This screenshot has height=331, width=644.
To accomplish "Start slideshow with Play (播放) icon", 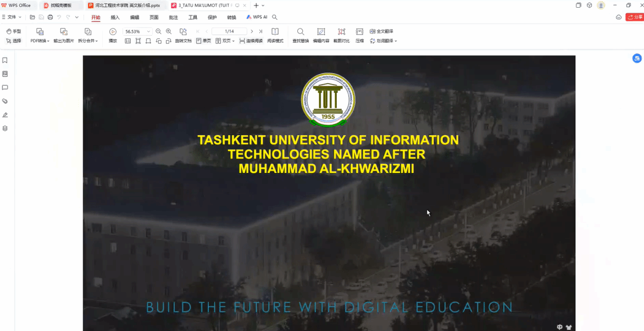I will coord(113,32).
